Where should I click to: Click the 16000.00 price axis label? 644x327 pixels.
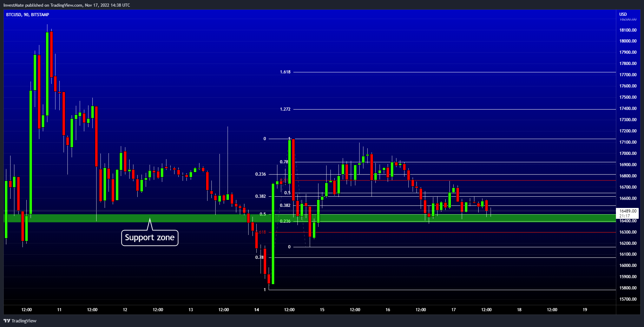(628, 266)
